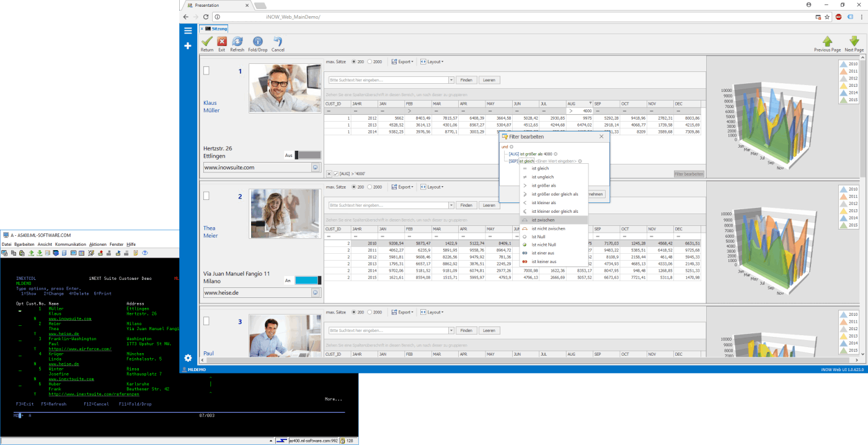The width and height of the screenshot is (868, 445).
Task: Open Layout dropdown in Paul's panel
Action: tap(432, 312)
